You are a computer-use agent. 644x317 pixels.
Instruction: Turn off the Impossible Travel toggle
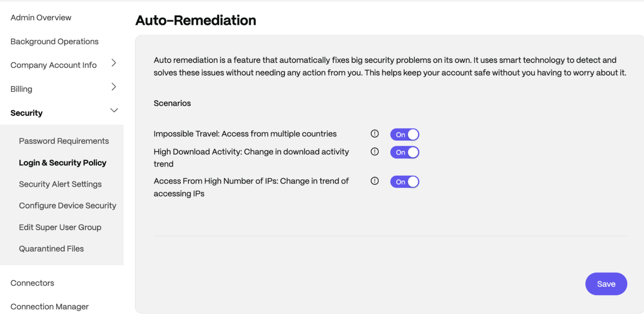[x=405, y=134]
